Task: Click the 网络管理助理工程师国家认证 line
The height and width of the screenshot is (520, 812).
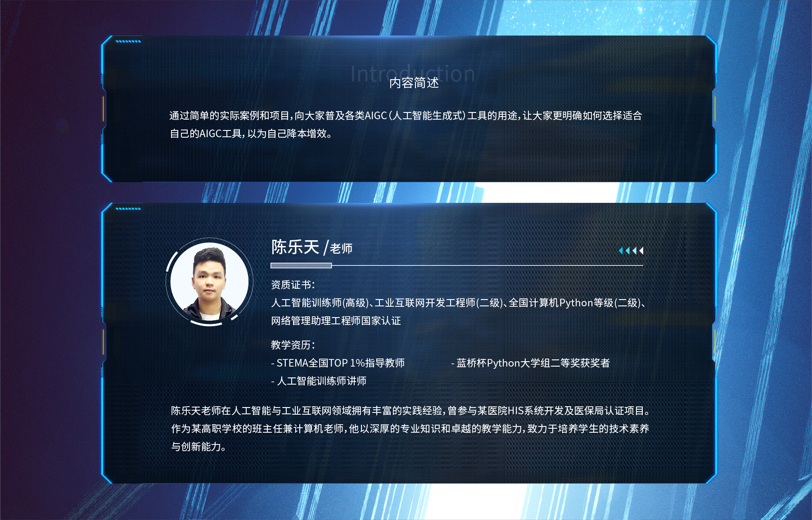Action: 336,321
